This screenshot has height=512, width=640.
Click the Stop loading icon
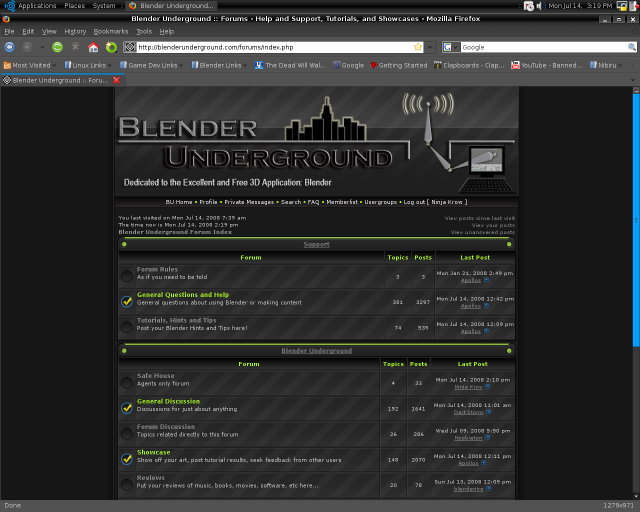coord(76,47)
